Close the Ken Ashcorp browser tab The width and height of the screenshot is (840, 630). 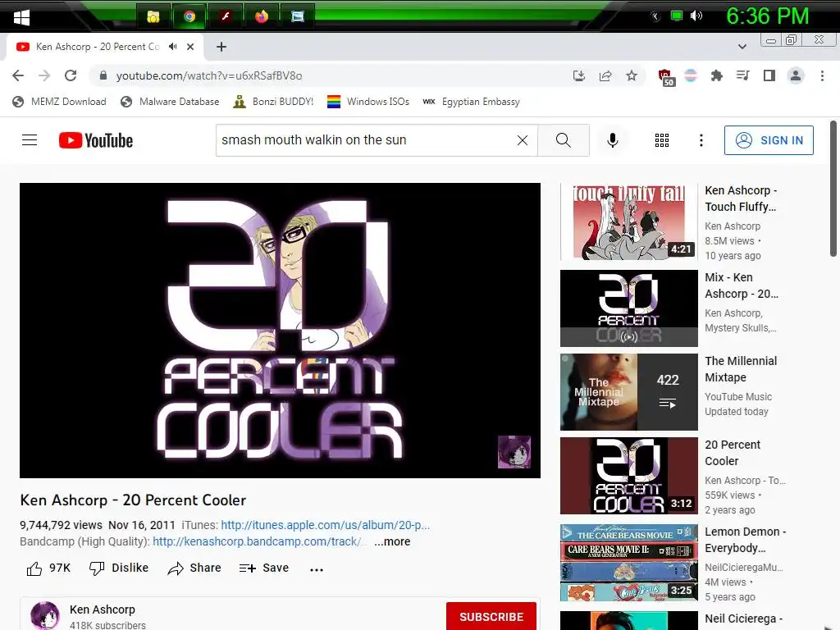(190, 47)
